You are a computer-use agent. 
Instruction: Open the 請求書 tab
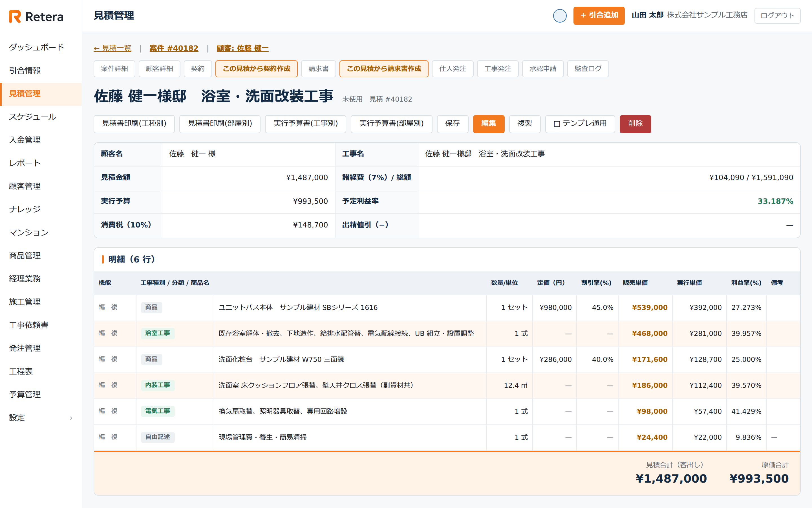click(318, 69)
